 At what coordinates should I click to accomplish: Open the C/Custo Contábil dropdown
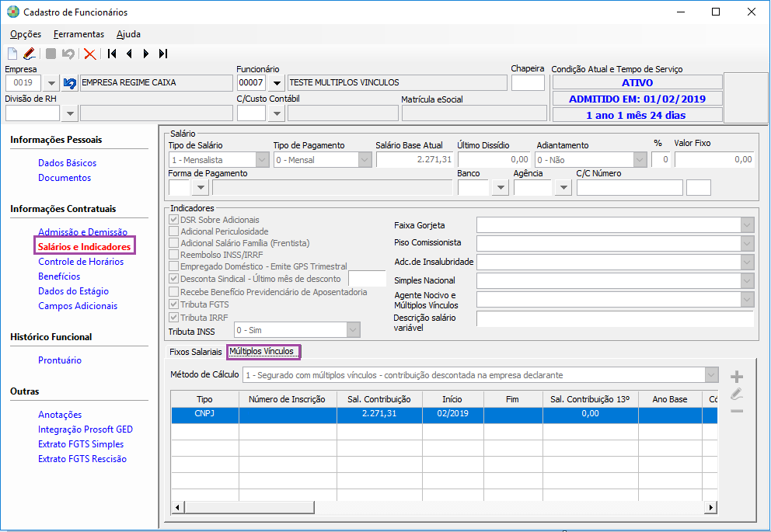(x=277, y=113)
